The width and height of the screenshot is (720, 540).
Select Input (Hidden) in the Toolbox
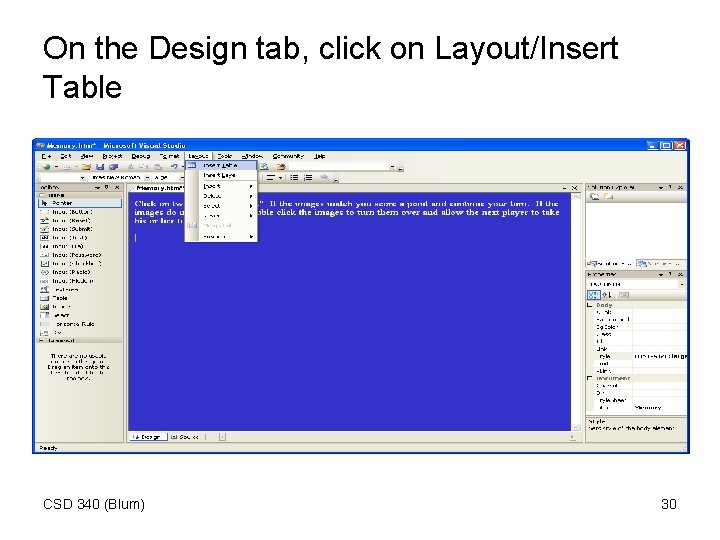pos(80,281)
